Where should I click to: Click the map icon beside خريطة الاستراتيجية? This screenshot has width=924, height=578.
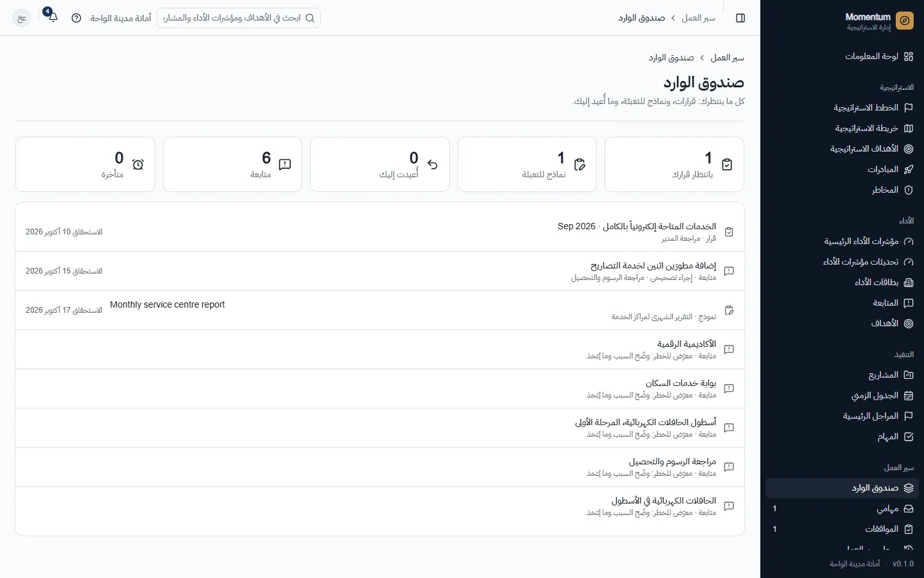[x=909, y=128]
